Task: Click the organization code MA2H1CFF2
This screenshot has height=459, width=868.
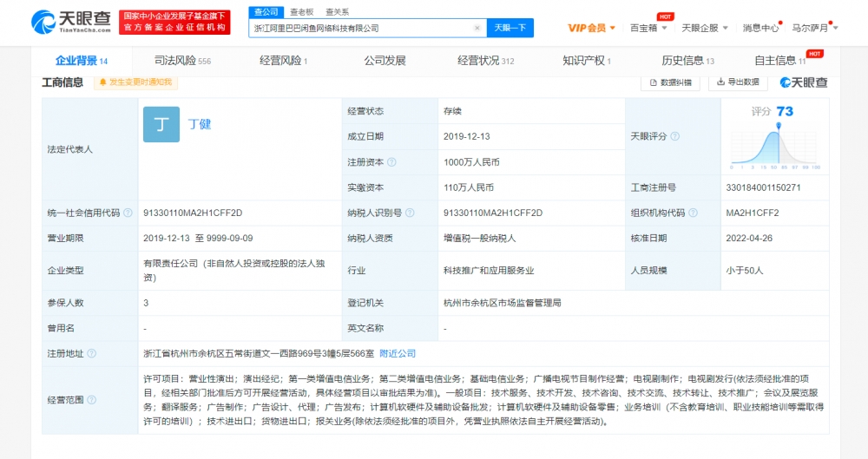Action: click(x=753, y=213)
